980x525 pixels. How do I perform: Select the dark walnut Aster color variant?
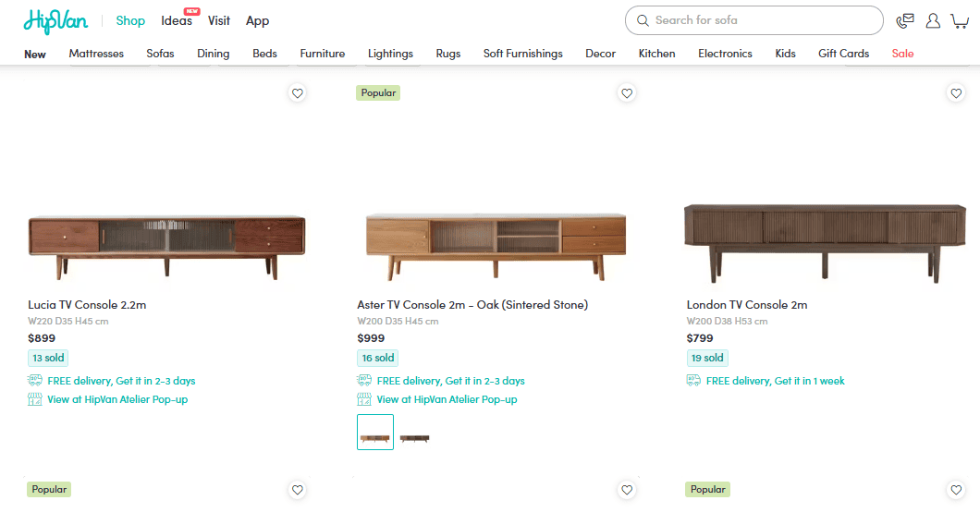(414, 438)
